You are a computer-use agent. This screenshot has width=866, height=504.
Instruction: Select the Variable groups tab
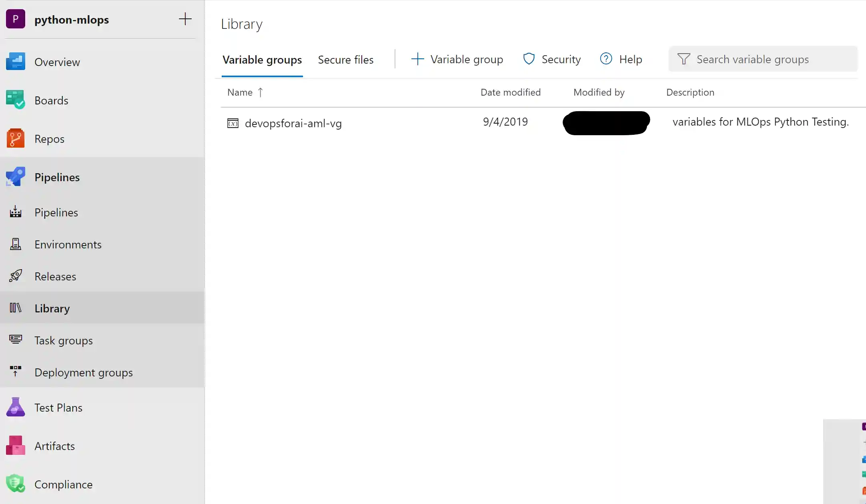click(262, 59)
